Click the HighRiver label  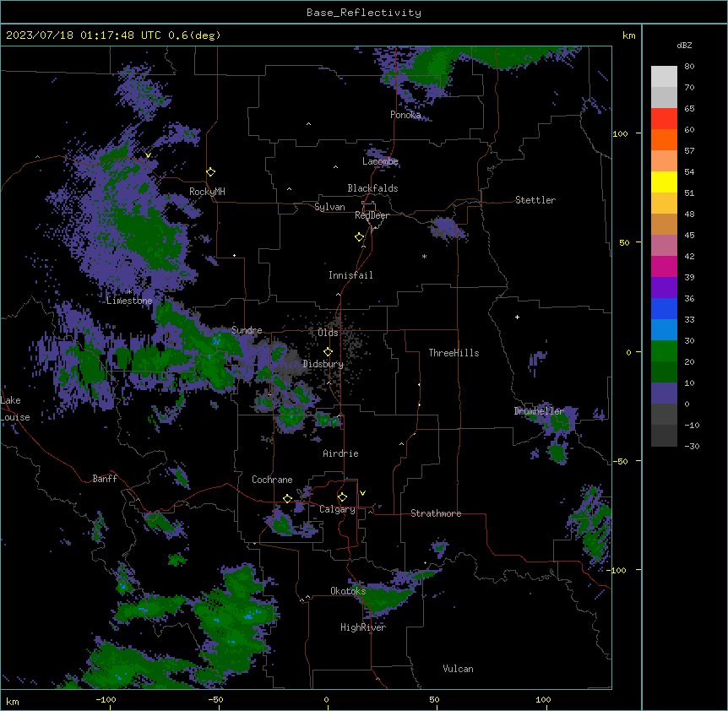coord(363,627)
